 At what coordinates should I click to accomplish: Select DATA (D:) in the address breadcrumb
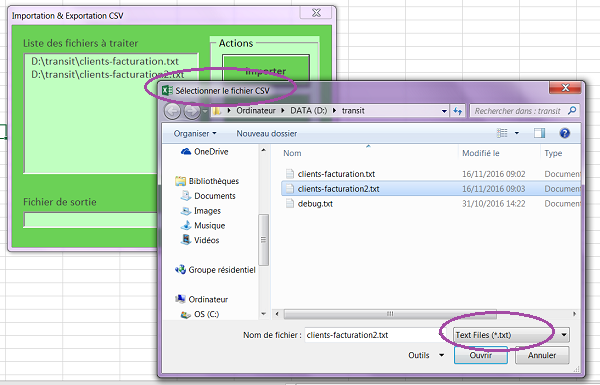click(308, 111)
